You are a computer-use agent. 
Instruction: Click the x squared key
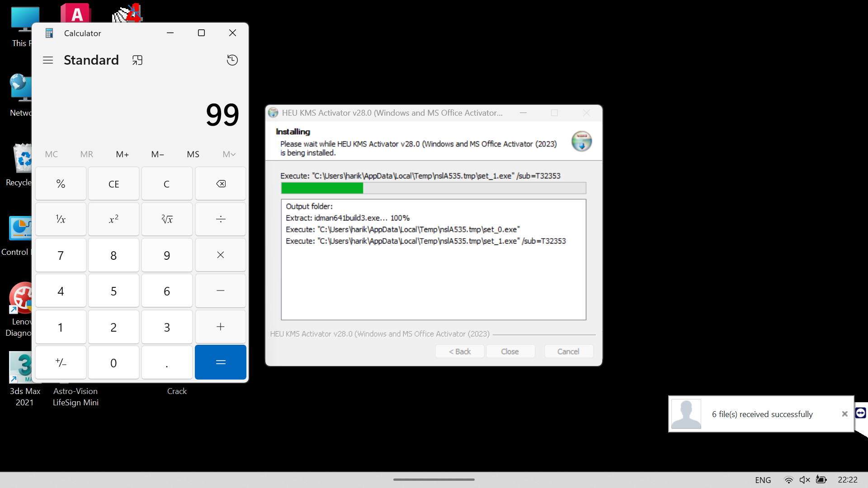[113, 220]
